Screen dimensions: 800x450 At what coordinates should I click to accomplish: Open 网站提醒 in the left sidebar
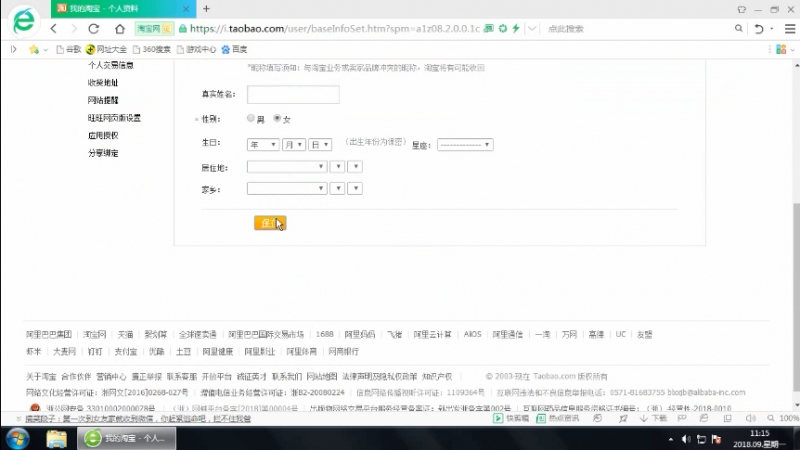tap(103, 100)
